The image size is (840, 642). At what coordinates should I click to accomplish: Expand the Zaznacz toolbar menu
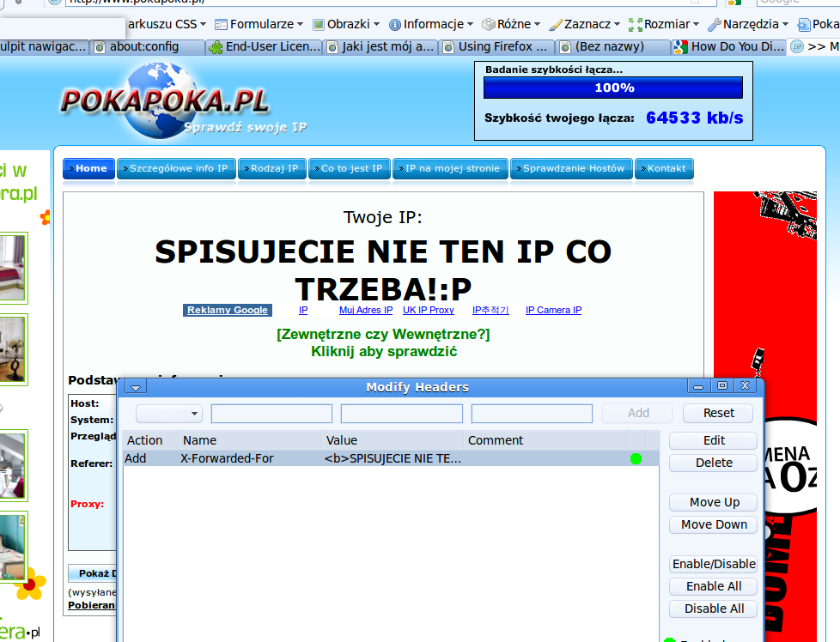[x=585, y=24]
